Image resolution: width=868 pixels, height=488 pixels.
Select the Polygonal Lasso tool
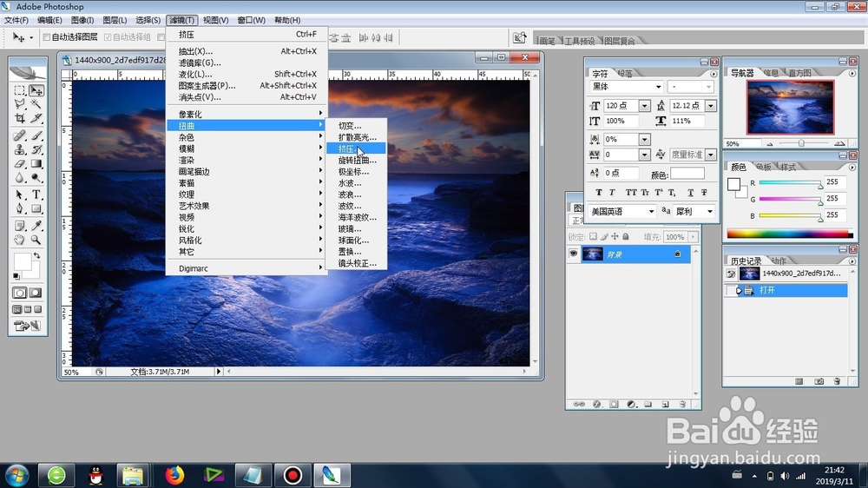20,104
